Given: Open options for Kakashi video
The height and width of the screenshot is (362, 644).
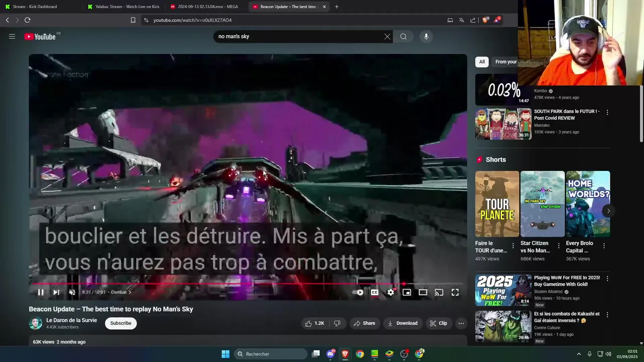Looking at the screenshot, I should tap(607, 315).
